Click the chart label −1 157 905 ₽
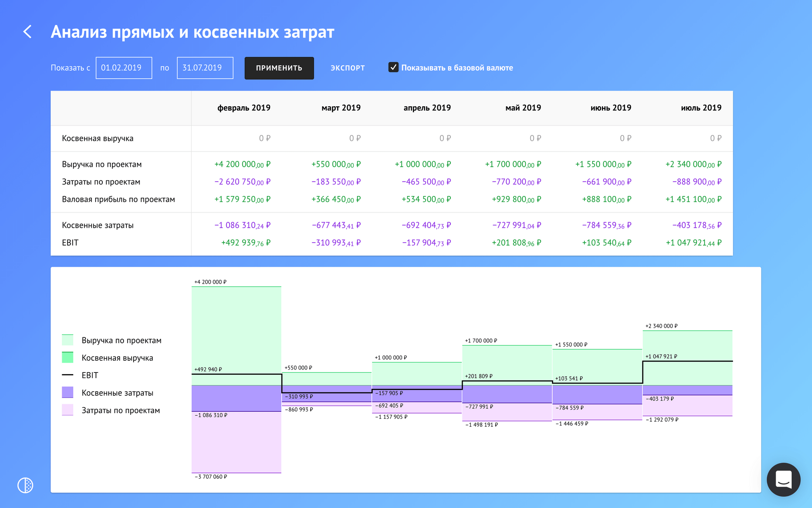 click(391, 417)
